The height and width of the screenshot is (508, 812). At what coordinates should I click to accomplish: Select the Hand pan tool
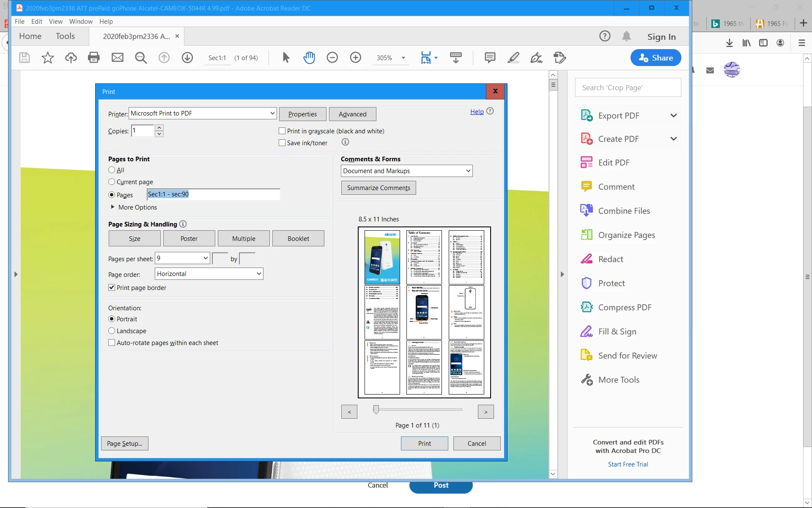pos(309,58)
